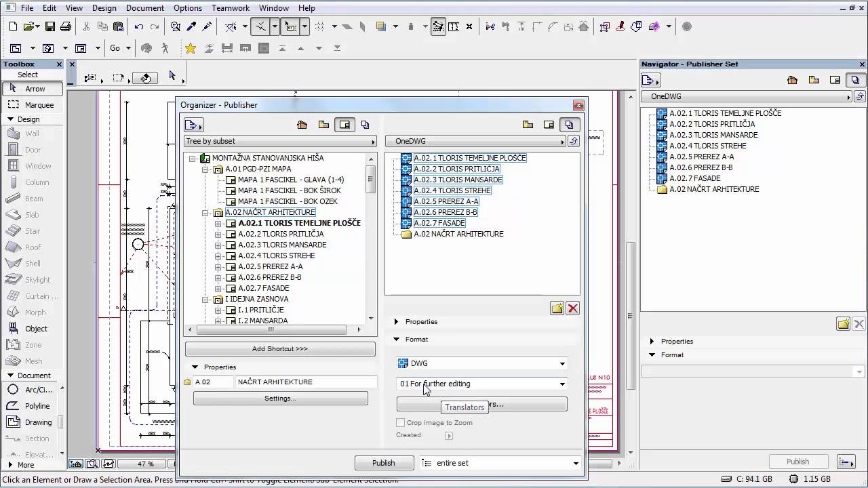Switch Organizer left pane to Layout Book
Viewport: 868px width, 488px height.
tap(344, 125)
